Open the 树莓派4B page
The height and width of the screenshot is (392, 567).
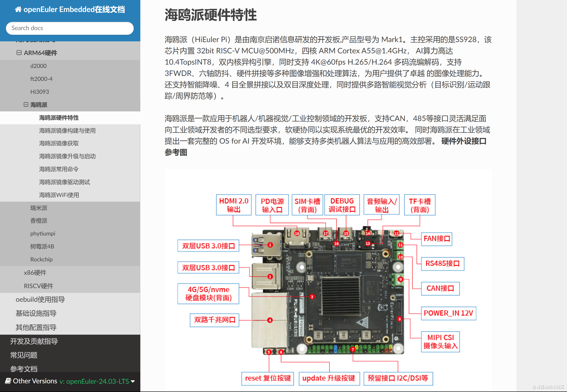42,247
